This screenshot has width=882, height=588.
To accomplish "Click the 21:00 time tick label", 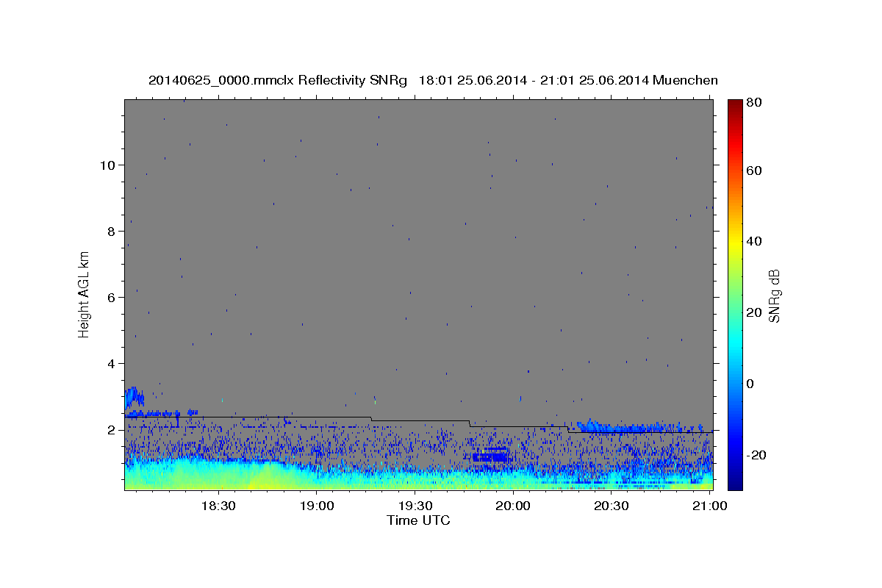I will [710, 506].
